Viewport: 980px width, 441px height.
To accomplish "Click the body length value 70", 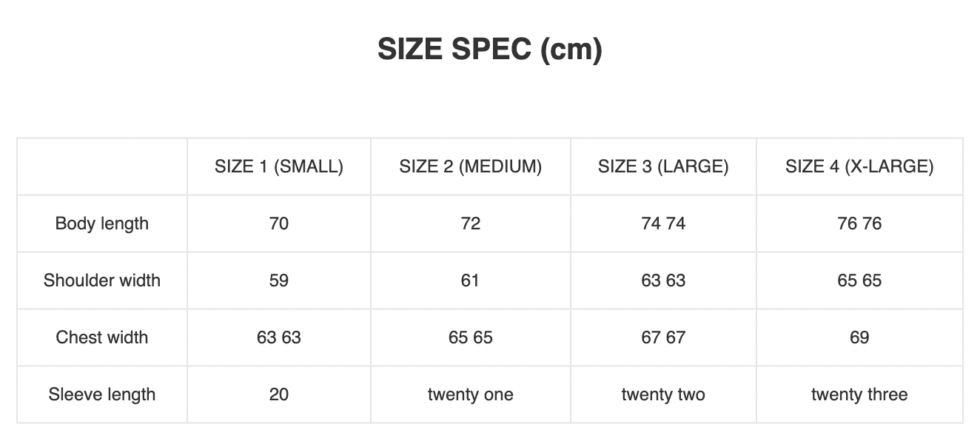I will coord(279,223).
